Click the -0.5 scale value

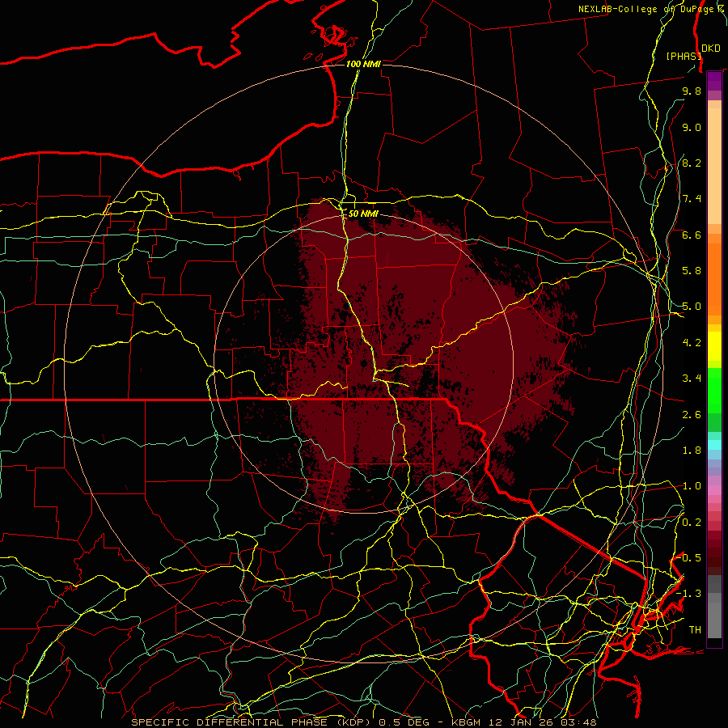tap(689, 558)
